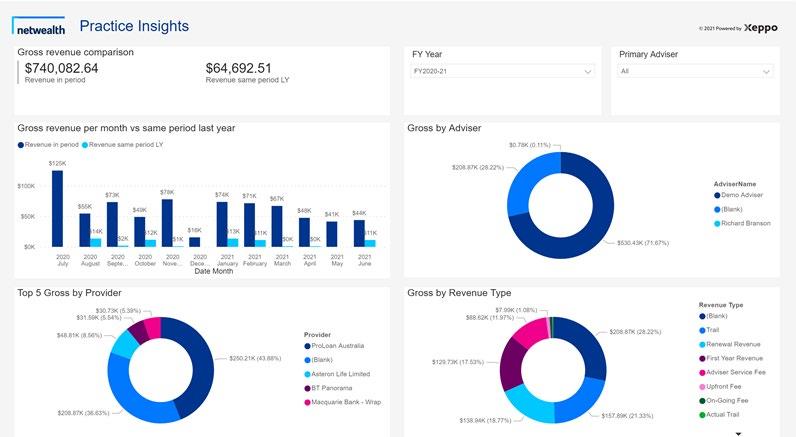The height and width of the screenshot is (437, 796).
Task: Select the Richard Branson legend marker
Action: (x=717, y=223)
